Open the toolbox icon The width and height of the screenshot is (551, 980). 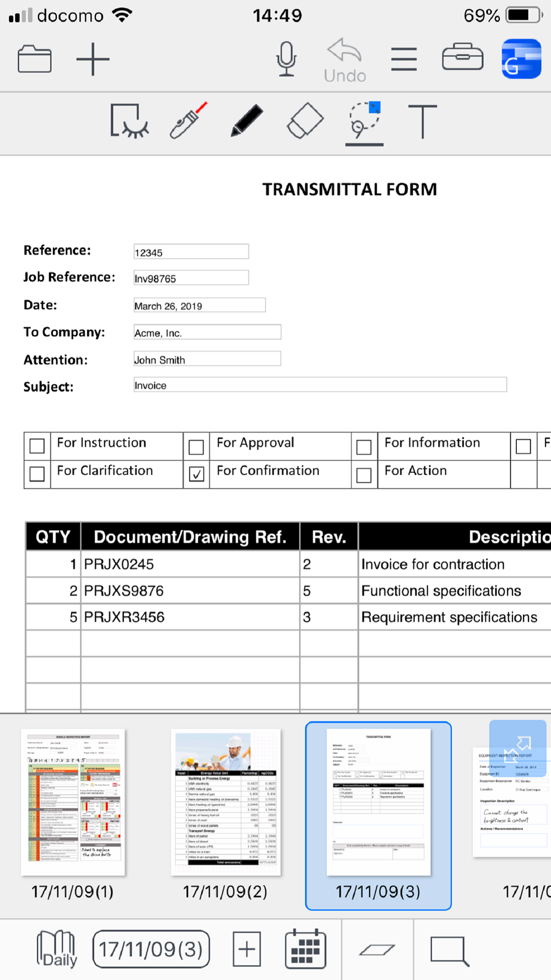click(x=463, y=57)
